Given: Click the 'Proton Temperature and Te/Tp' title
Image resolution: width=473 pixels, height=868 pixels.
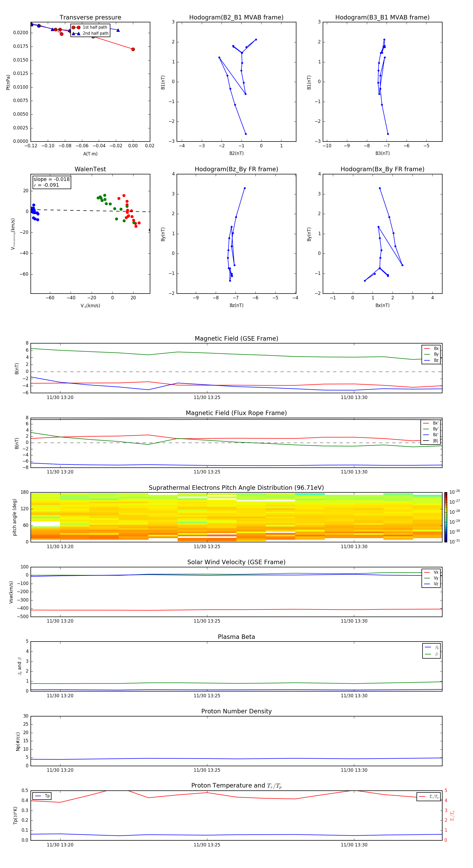Looking at the screenshot, I should coord(236,785).
